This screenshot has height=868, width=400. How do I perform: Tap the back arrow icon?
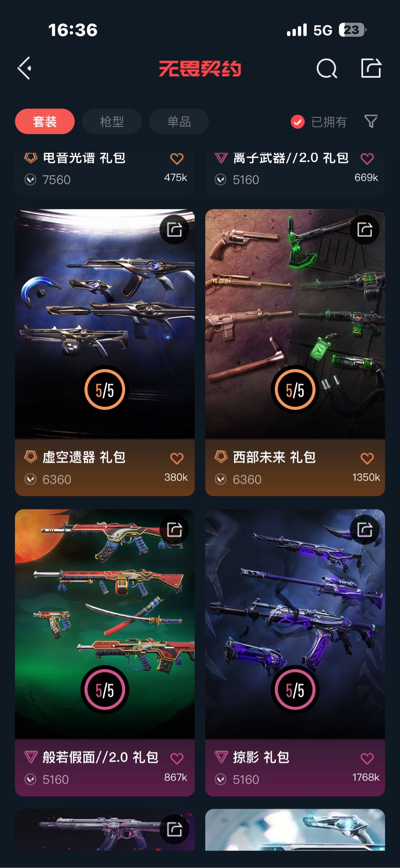click(24, 68)
